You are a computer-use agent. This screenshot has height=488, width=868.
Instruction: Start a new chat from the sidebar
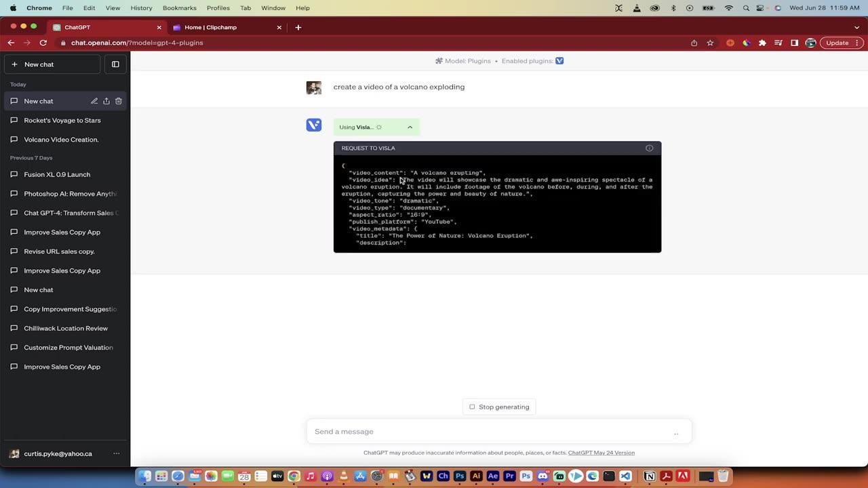(x=52, y=64)
